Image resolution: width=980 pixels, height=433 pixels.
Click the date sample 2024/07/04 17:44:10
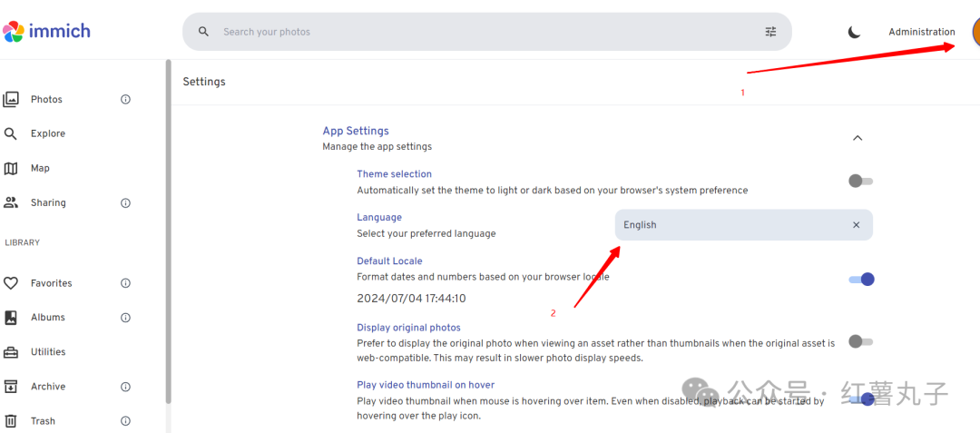[411, 299]
